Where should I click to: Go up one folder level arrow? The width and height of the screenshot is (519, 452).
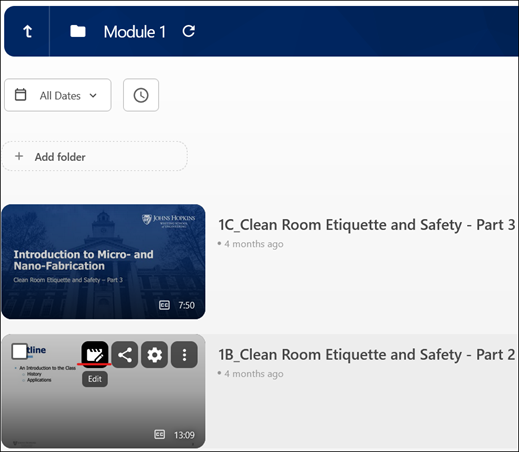(27, 32)
